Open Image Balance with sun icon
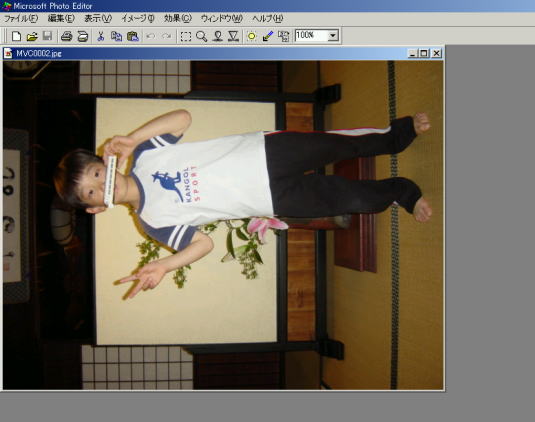The height and width of the screenshot is (422, 535). click(x=251, y=36)
